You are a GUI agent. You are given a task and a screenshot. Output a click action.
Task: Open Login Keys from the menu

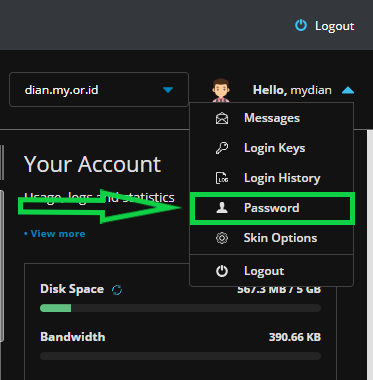tap(271, 148)
